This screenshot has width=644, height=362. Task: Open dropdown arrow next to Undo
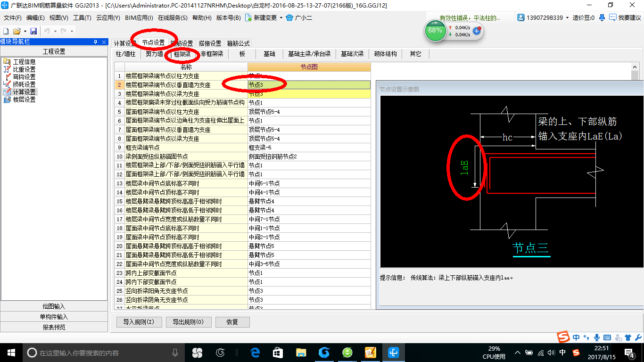click(55, 31)
